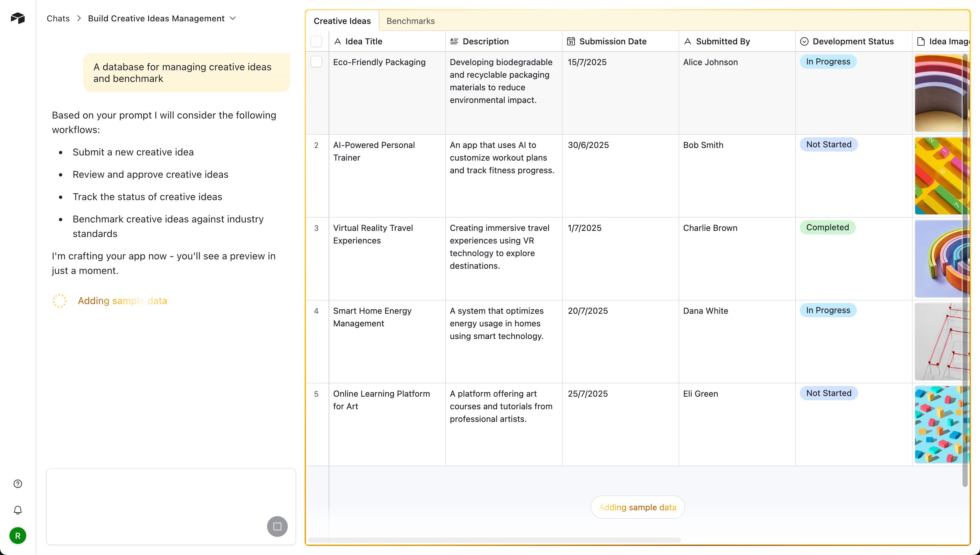Screen dimensions: 980x555
Task: Open Completed status for Virtual Reality Travel
Action: [827, 228]
